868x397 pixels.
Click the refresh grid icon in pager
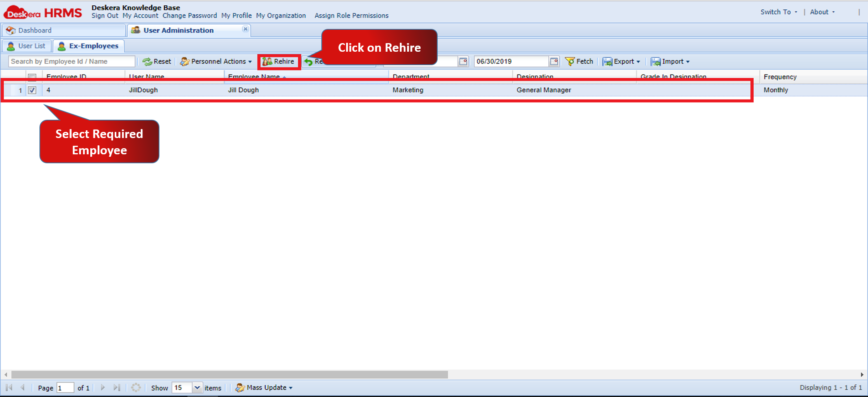136,388
